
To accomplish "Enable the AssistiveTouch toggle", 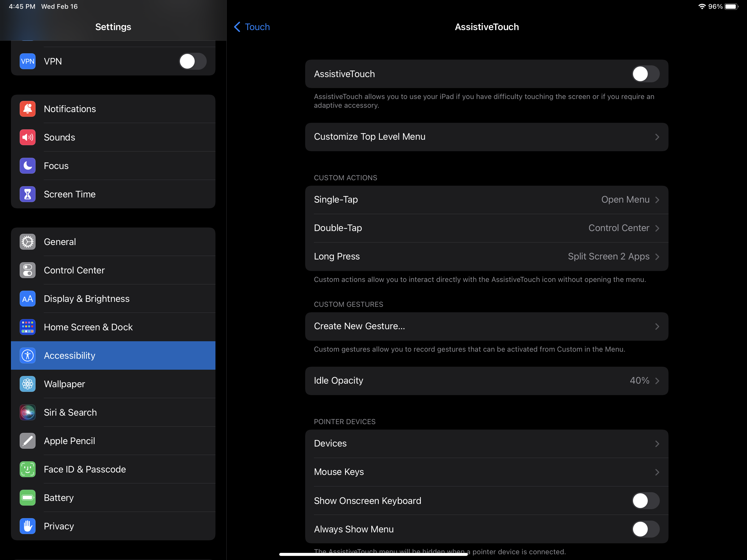I will pos(645,74).
